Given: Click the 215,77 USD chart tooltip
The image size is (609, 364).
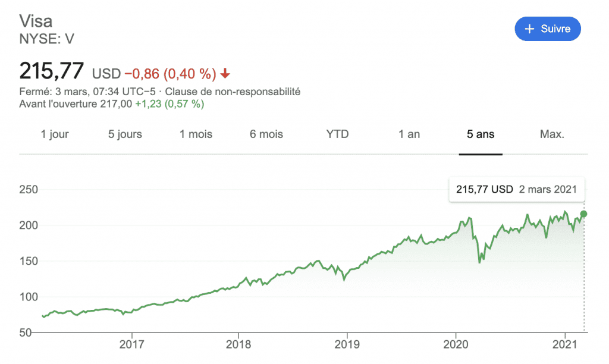Looking at the screenshot, I should coord(516,190).
